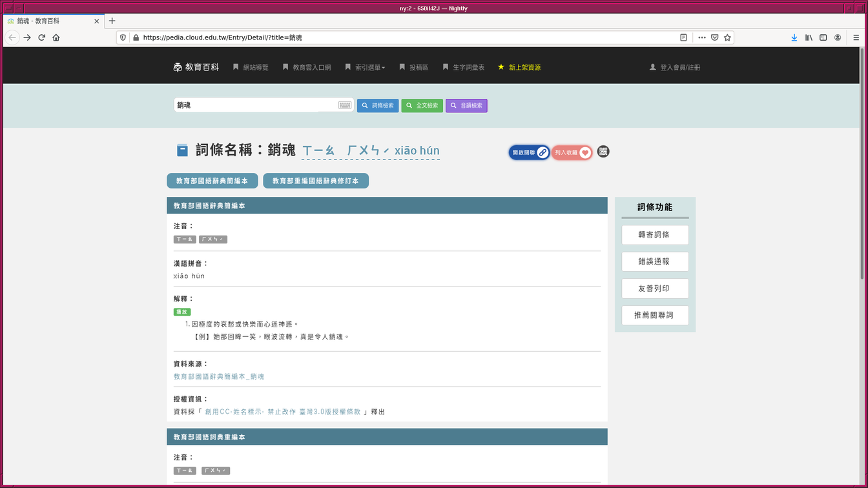The image size is (868, 488).
Task: Toggle 列入收藏 favorite heart button
Action: coord(572,152)
